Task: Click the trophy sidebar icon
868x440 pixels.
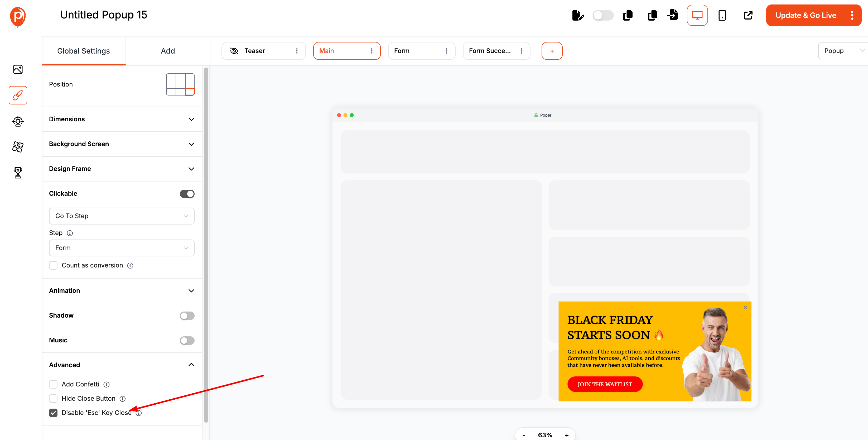Action: (x=18, y=173)
